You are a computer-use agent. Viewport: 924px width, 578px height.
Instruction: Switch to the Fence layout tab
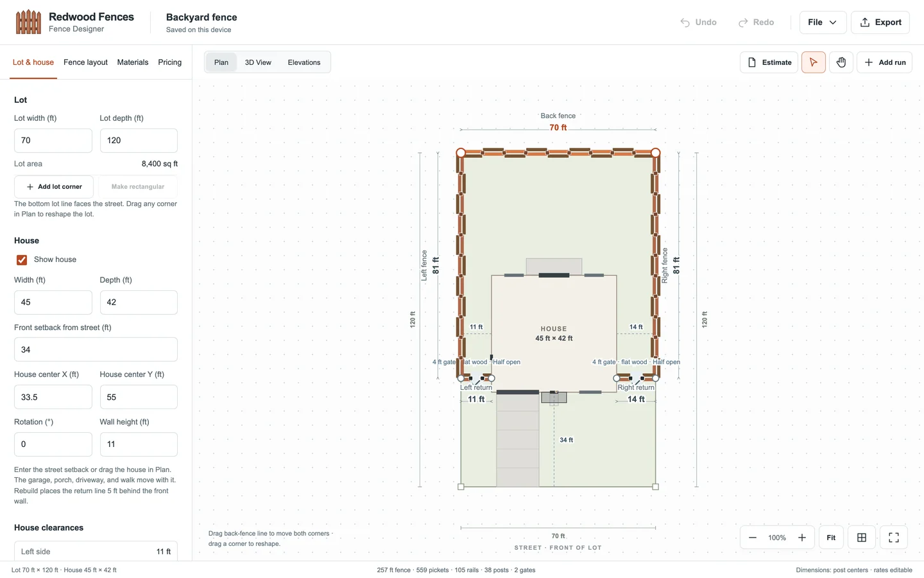[85, 62]
